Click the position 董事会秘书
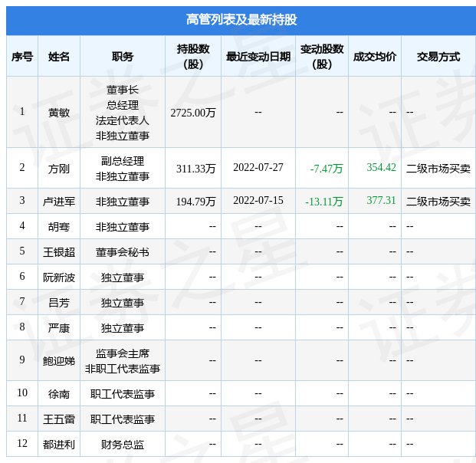Viewport: 476px width, 463px height. pyautogui.click(x=123, y=252)
